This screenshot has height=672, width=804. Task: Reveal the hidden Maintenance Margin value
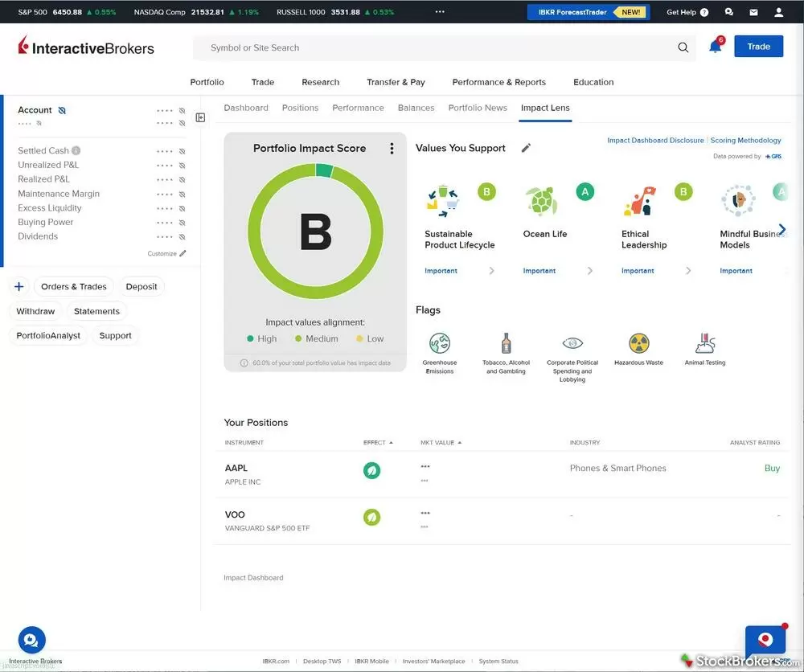pyautogui.click(x=182, y=195)
